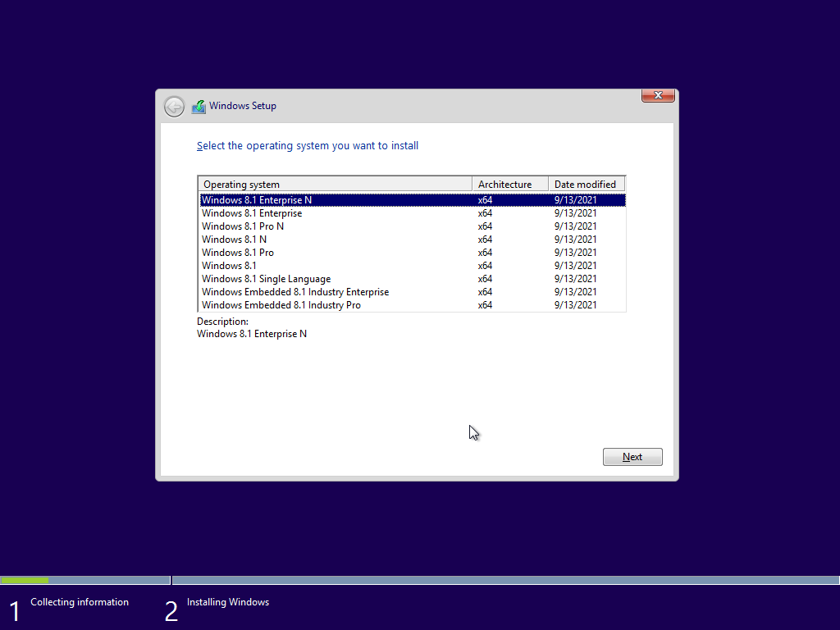Viewport: 840px width, 630px height.
Task: Click the Installing Windows step label
Action: pyautogui.click(x=228, y=602)
